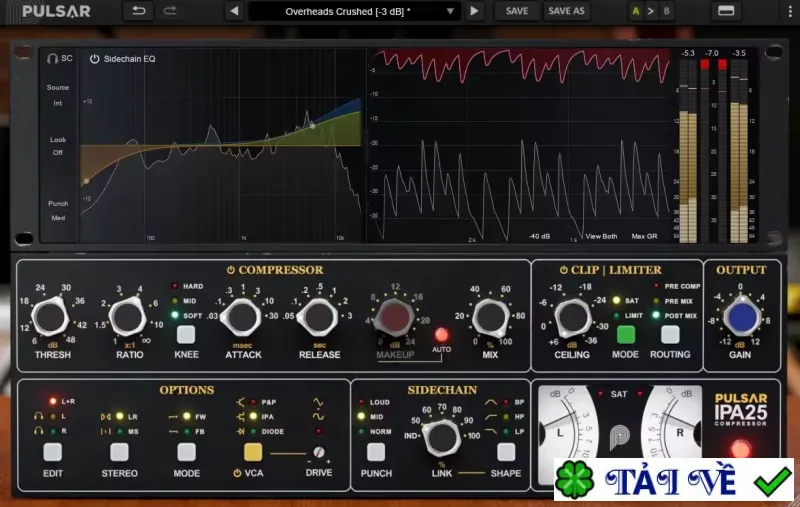
Task: Toggle the Sidechain EQ power icon
Action: [94, 59]
